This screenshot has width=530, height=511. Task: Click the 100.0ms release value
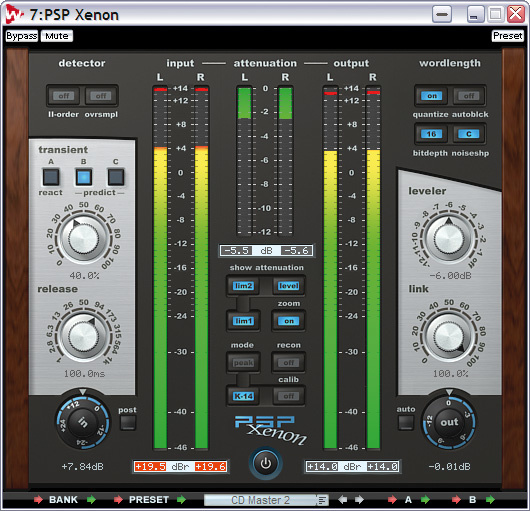84,373
